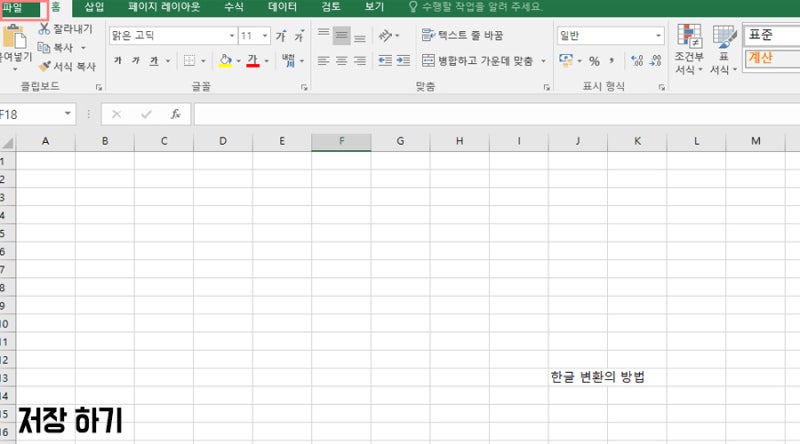Click the text orientation icon
The height and width of the screenshot is (444, 800).
[x=386, y=35]
